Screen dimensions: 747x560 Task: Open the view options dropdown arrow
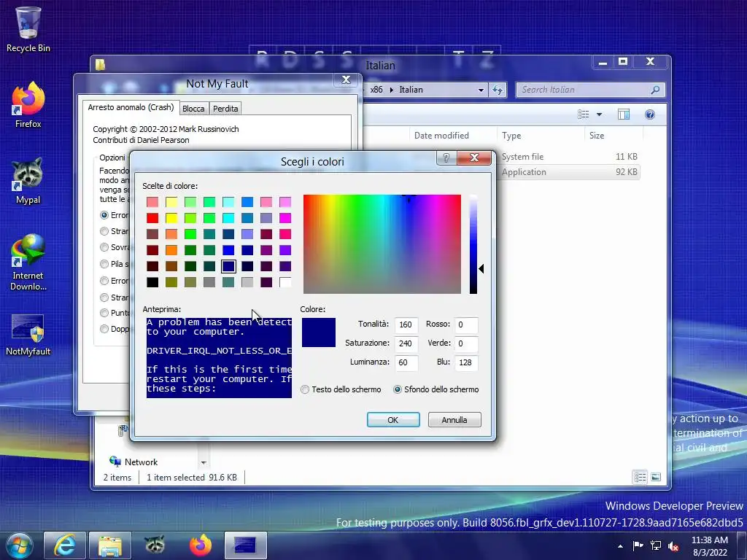(600, 114)
